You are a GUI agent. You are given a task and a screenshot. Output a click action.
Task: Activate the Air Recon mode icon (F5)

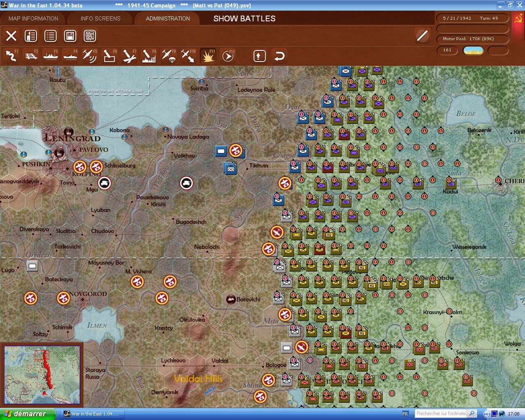(90, 56)
